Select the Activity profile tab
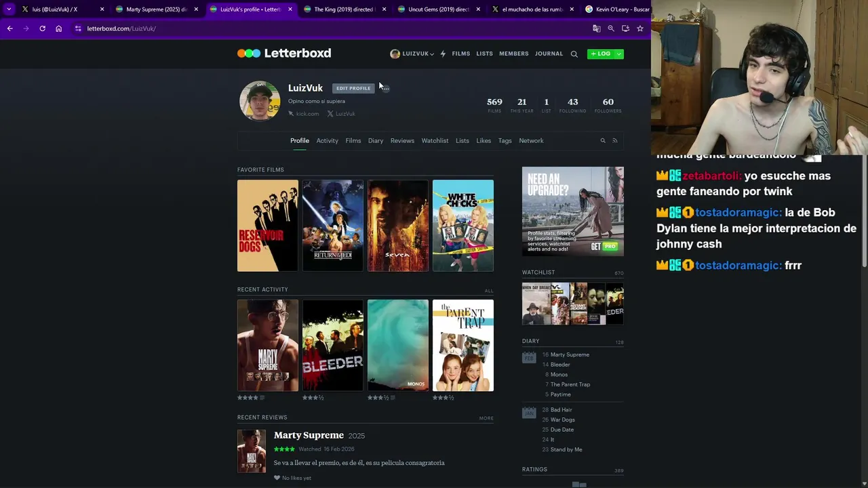Screen dimensions: 868x488 pyautogui.click(x=327, y=140)
